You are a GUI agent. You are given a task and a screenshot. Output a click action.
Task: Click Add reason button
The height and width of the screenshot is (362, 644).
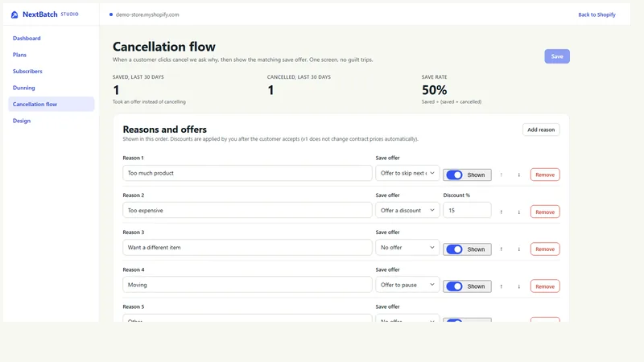(541, 130)
